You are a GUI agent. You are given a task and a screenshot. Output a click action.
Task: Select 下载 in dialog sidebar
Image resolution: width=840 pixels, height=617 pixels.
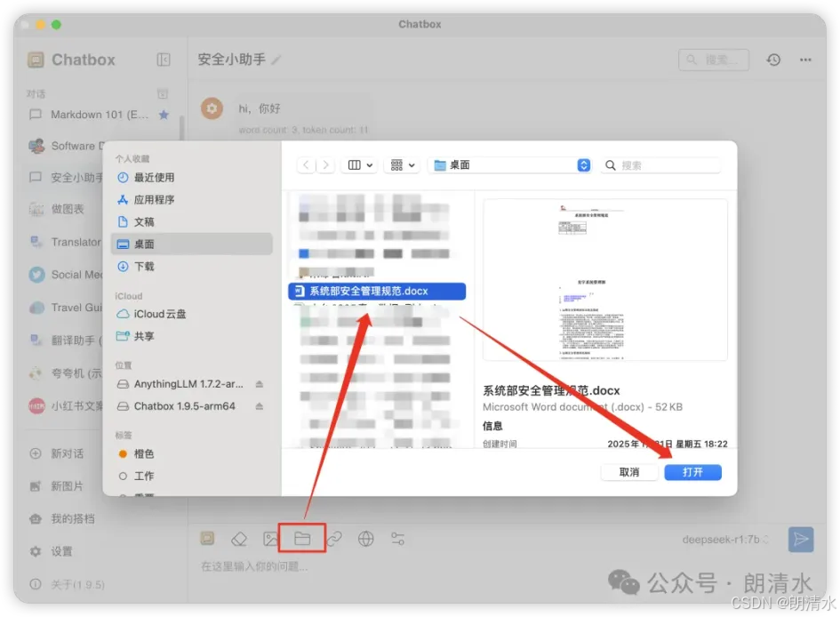click(x=192, y=266)
